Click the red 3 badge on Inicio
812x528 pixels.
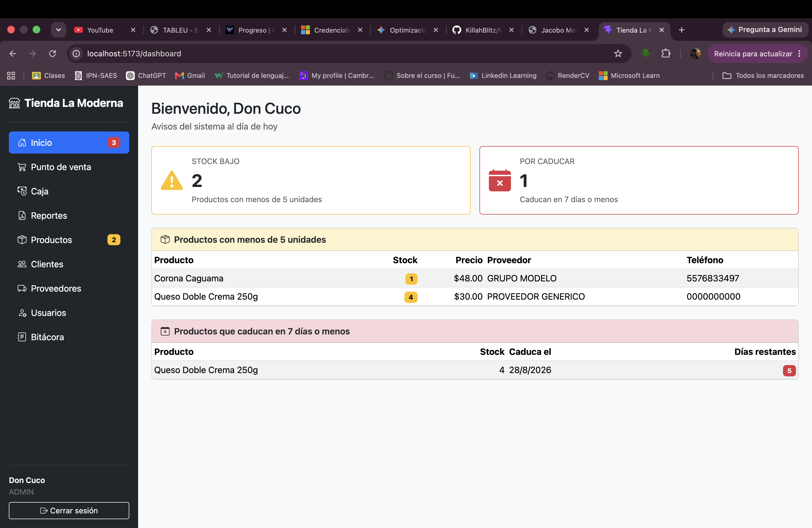[114, 142]
